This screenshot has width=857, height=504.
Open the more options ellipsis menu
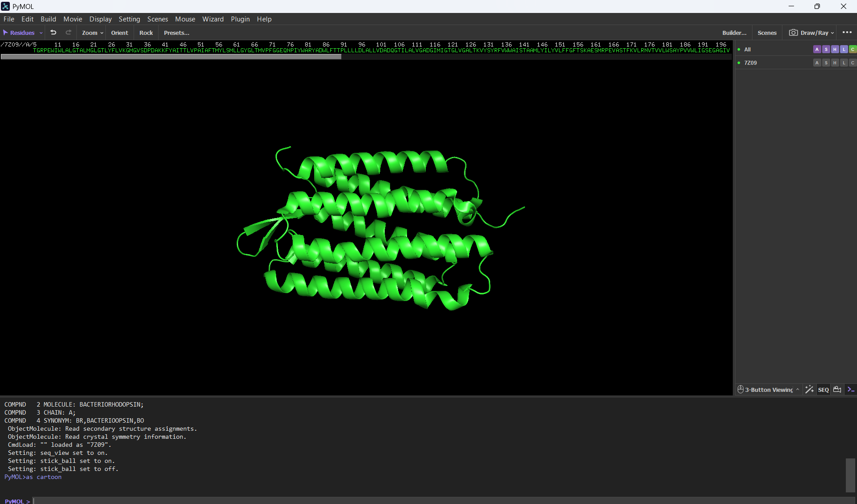pyautogui.click(x=847, y=33)
